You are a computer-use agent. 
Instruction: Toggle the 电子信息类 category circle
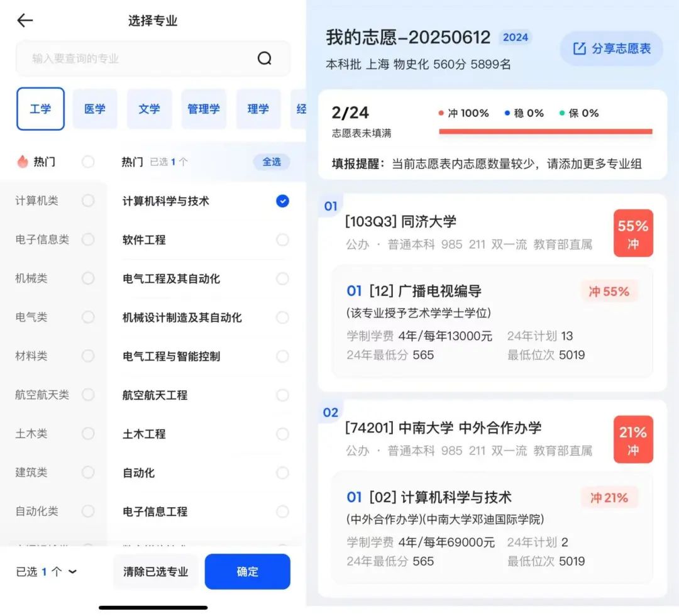(88, 239)
